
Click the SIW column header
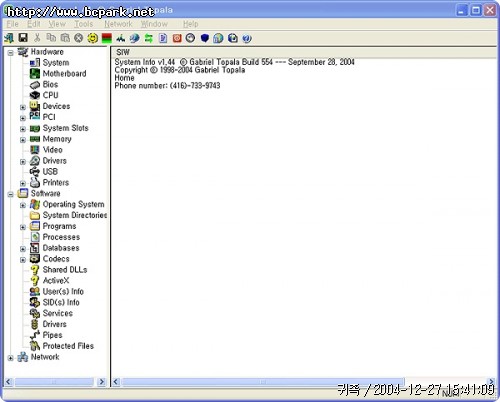303,52
